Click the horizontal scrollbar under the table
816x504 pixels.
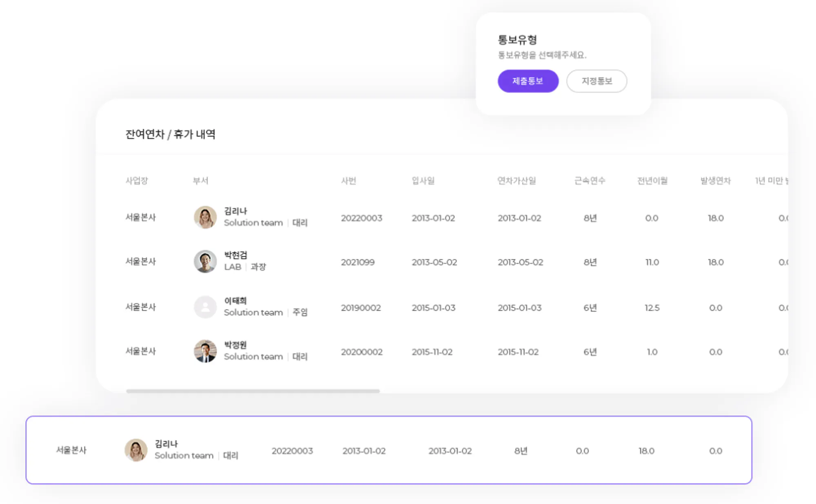(253, 391)
